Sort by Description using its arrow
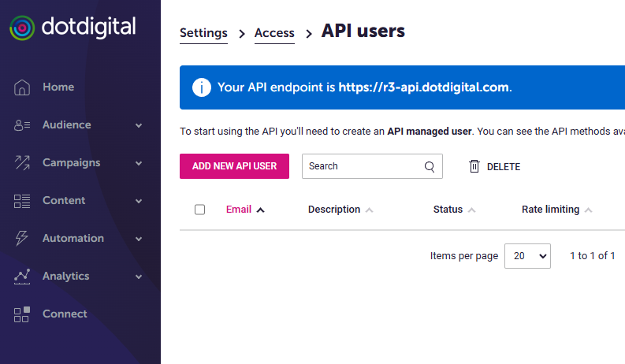Screen dimensions: 625x364 [369, 210]
